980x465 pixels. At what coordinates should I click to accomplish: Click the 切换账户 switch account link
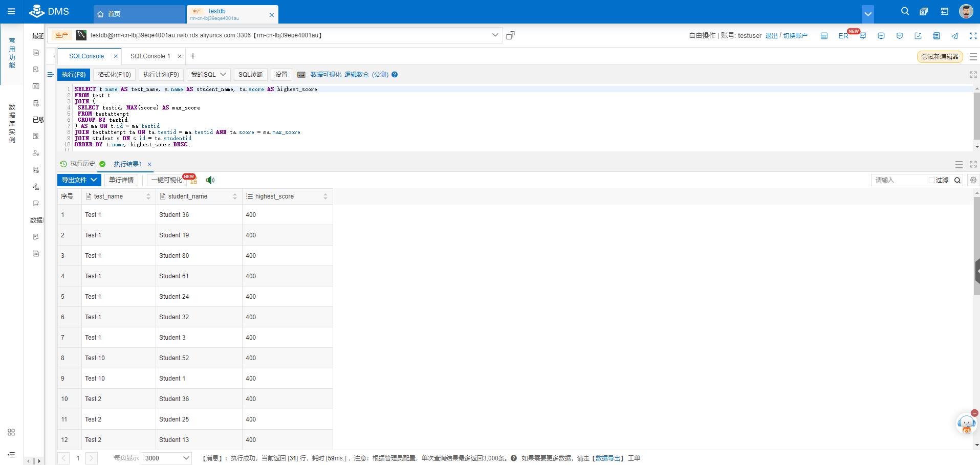pos(795,36)
